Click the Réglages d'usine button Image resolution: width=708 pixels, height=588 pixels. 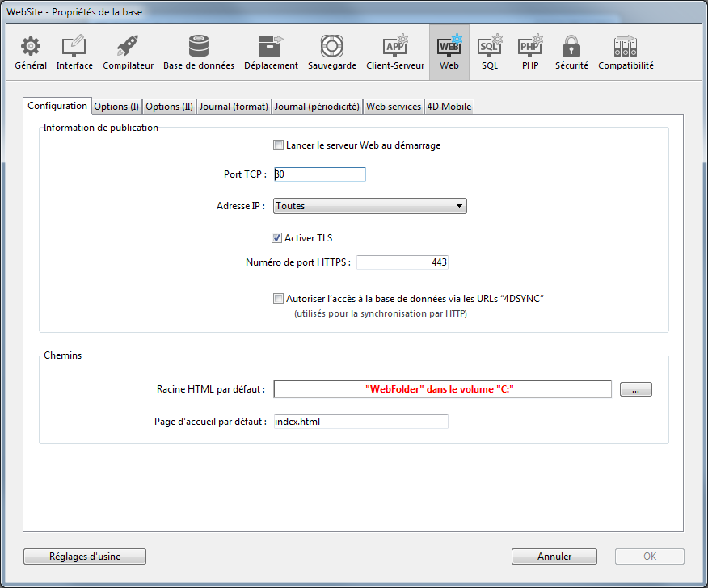(85, 556)
